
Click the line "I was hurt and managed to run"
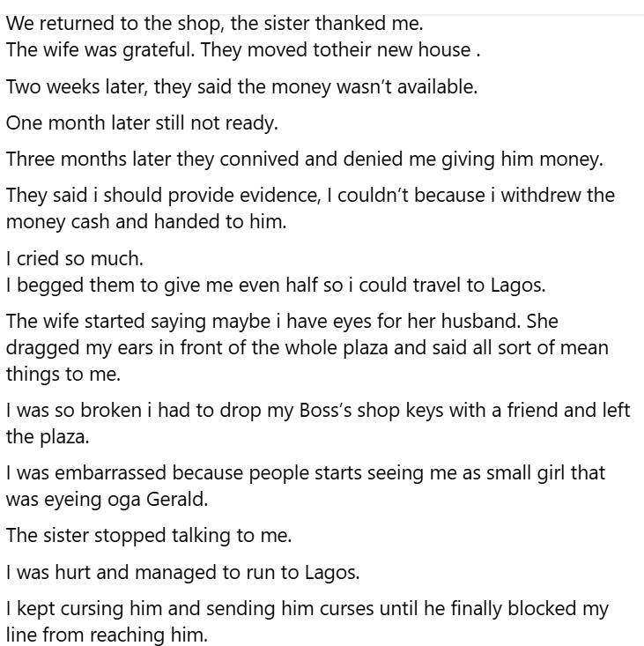182,572
